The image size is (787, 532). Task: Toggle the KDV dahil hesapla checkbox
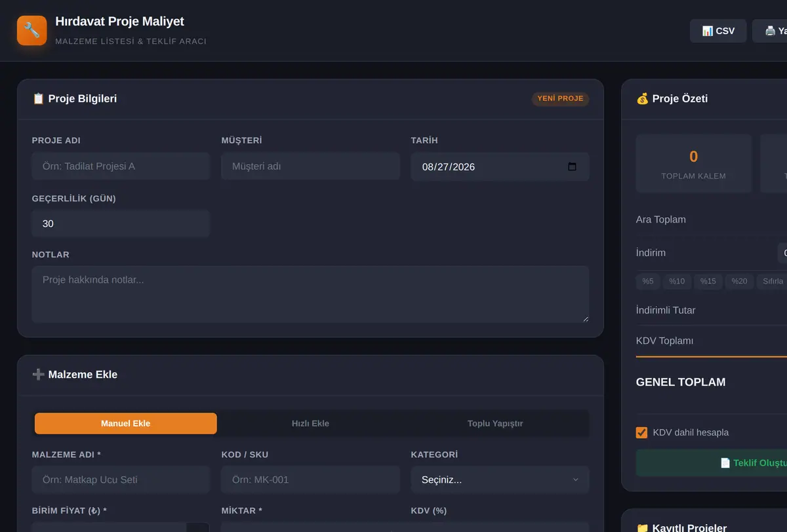642,432
